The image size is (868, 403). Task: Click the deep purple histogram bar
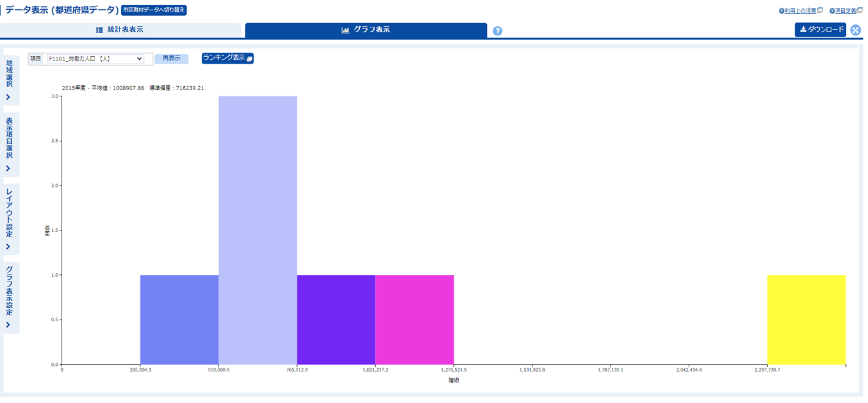336,319
